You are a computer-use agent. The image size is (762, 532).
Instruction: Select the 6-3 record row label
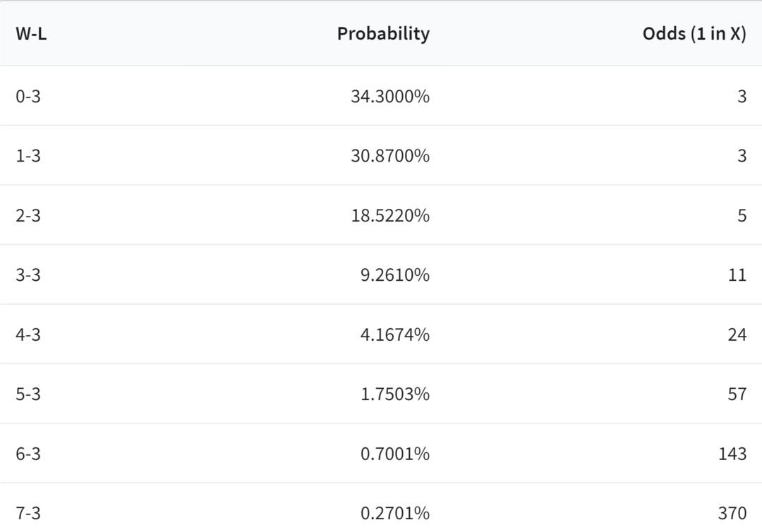[x=28, y=454]
